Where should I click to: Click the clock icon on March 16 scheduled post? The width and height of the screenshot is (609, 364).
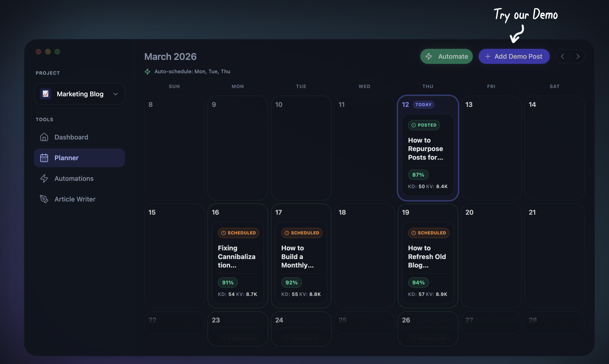(223, 233)
